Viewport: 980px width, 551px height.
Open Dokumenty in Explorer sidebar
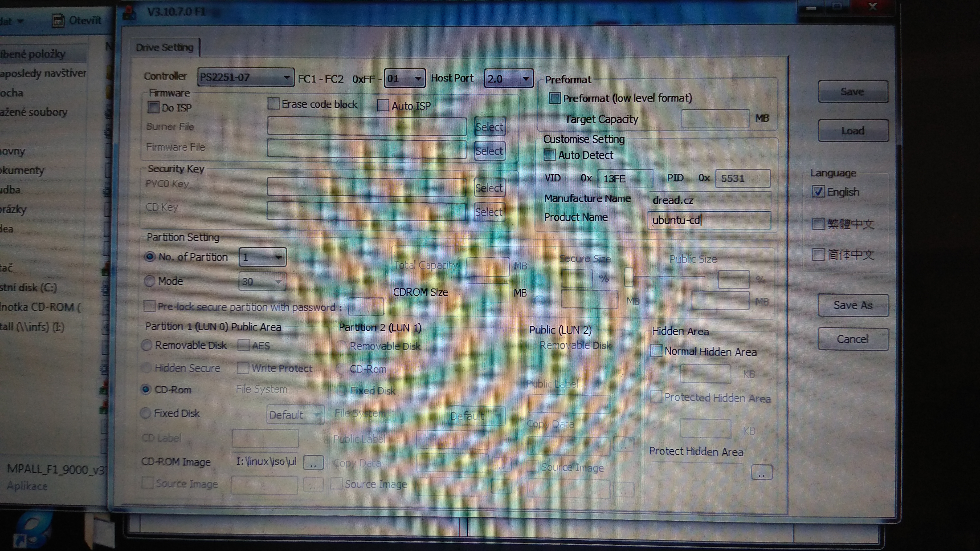(x=22, y=170)
